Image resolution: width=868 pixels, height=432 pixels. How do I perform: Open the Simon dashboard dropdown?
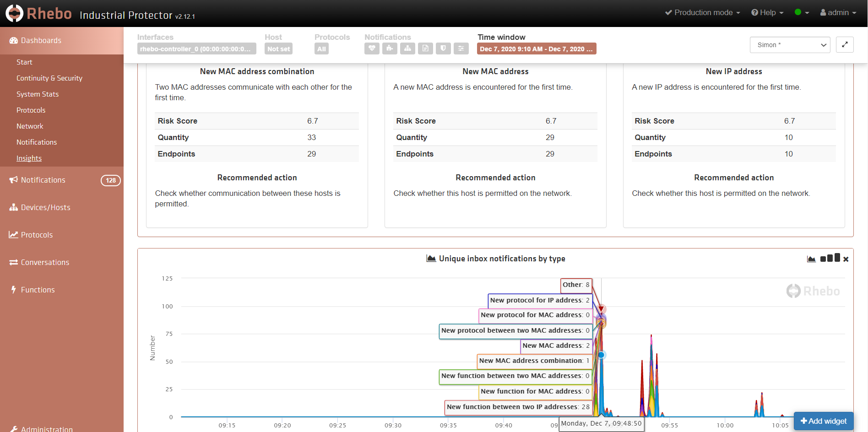(790, 45)
